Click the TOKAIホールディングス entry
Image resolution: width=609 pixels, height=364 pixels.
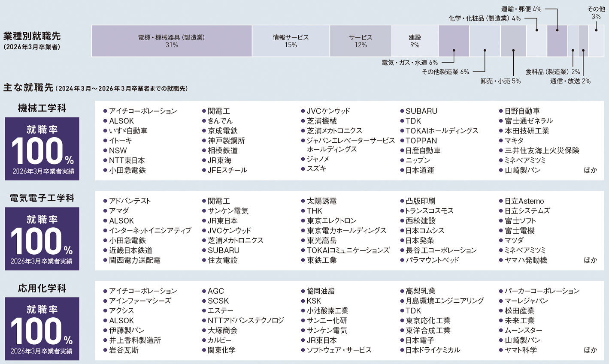tap(442, 131)
